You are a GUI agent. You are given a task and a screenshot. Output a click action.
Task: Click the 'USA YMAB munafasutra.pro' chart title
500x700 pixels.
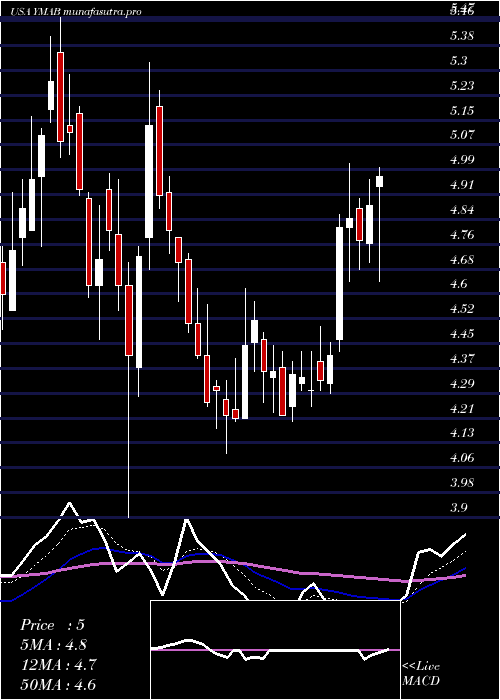click(75, 12)
